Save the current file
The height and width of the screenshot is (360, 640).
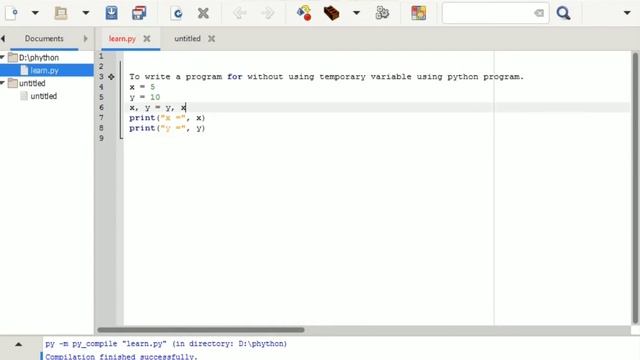tap(111, 13)
